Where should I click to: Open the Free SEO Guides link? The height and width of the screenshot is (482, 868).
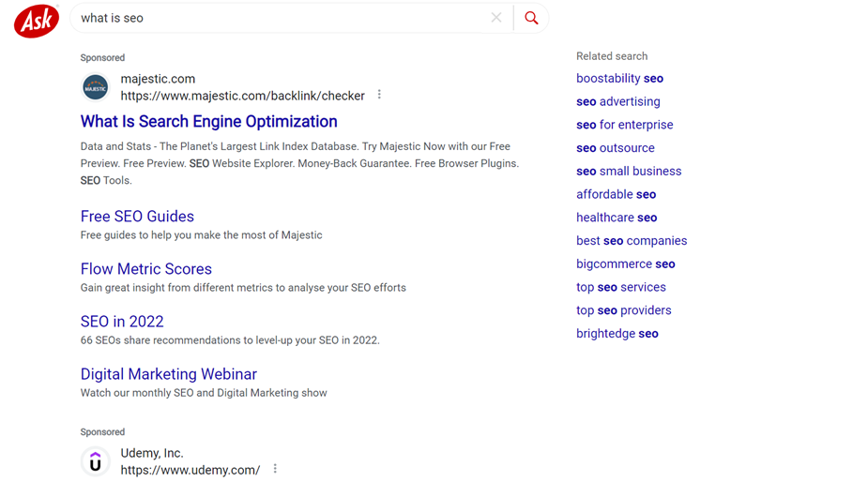click(137, 217)
